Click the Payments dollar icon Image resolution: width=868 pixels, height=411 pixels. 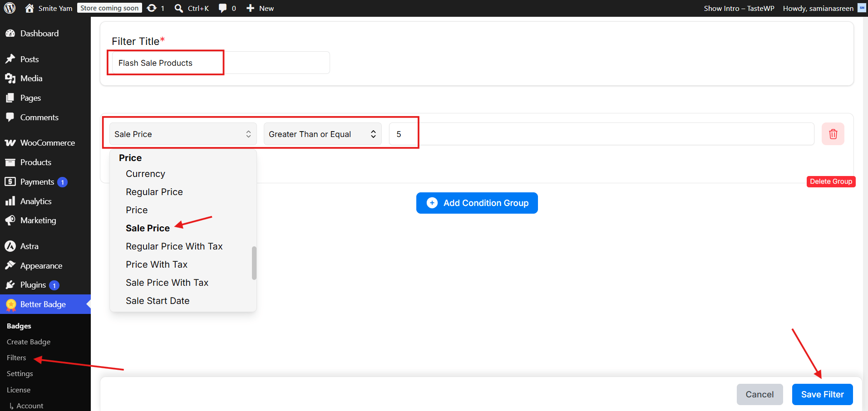coord(10,181)
